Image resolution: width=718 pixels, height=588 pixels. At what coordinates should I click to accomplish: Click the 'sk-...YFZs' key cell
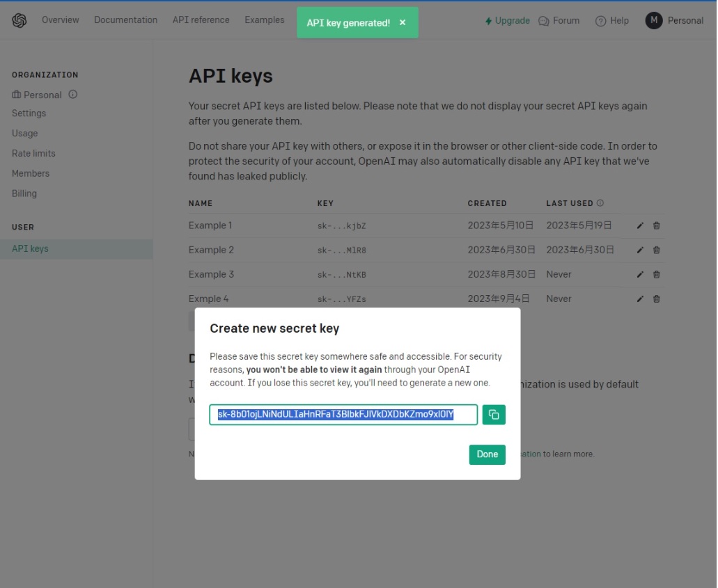coord(342,299)
